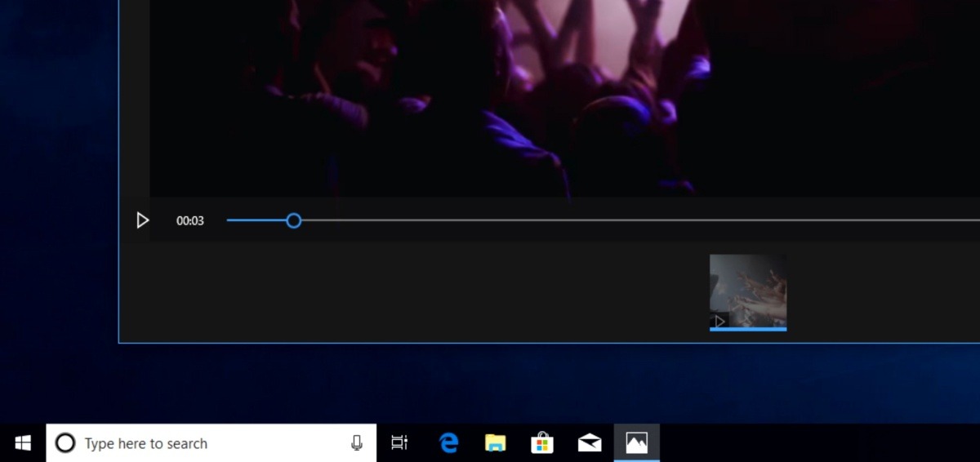Click the Cortana circle icon
Viewport: 980px width, 462px height.
(x=65, y=443)
